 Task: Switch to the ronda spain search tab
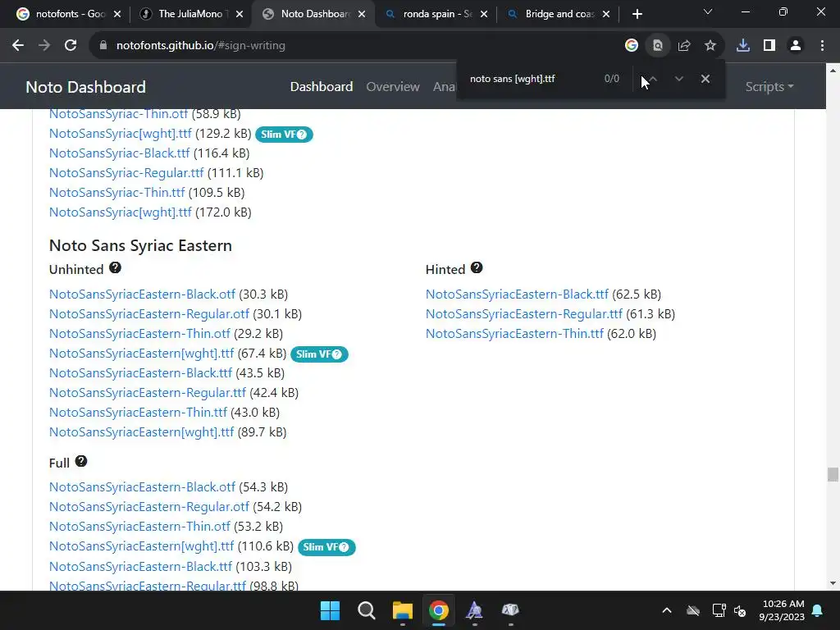click(x=436, y=14)
